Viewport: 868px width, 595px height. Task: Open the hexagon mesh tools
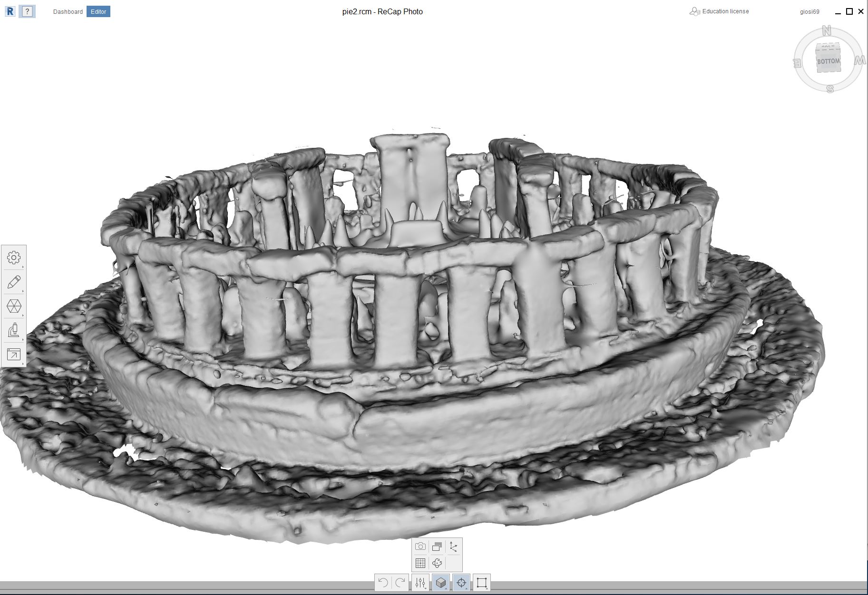click(14, 307)
